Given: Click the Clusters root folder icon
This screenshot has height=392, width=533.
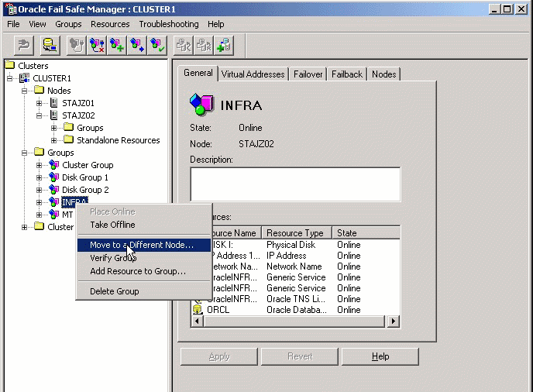Looking at the screenshot, I should [10, 65].
